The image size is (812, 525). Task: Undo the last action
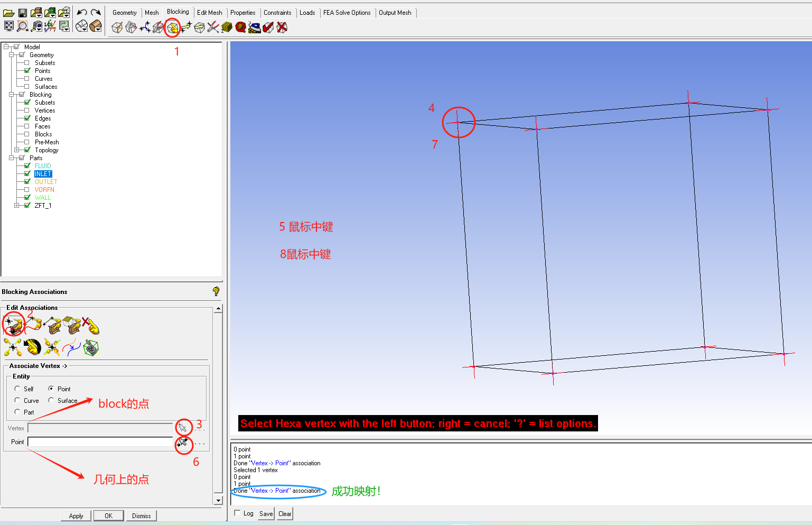click(x=82, y=13)
